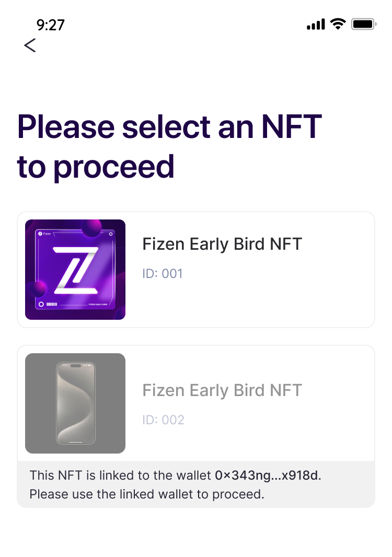The width and height of the screenshot is (392, 557).
Task: Click the 9:27 clock in the status bar
Action: pyautogui.click(x=50, y=25)
